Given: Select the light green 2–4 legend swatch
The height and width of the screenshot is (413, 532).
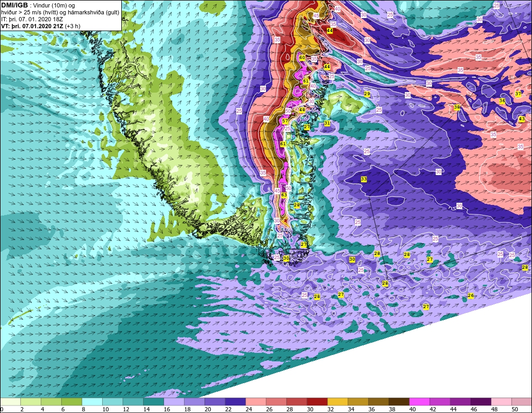Looking at the screenshot, I should [x=31, y=402].
